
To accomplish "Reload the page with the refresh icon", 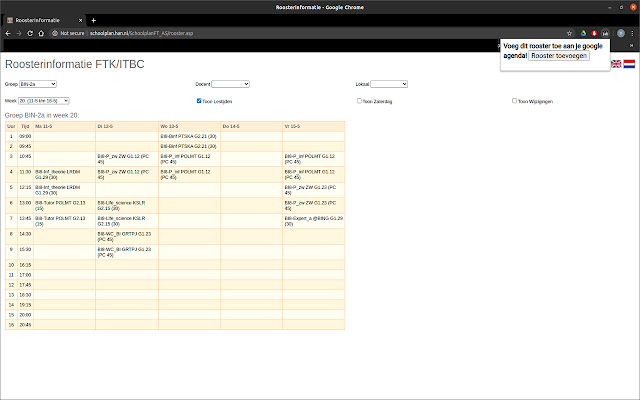I will pyautogui.click(x=30, y=33).
